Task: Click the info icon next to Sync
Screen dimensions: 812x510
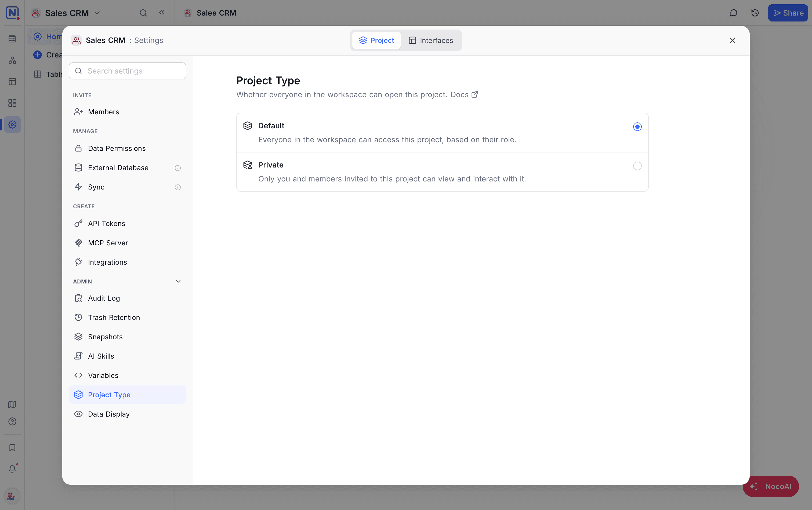Action: (x=178, y=187)
